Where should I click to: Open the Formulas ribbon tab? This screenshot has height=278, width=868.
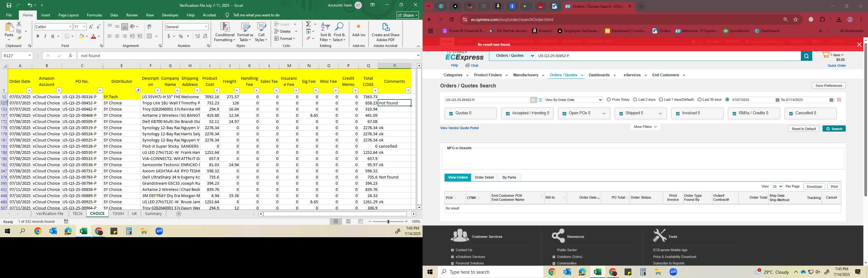94,15
